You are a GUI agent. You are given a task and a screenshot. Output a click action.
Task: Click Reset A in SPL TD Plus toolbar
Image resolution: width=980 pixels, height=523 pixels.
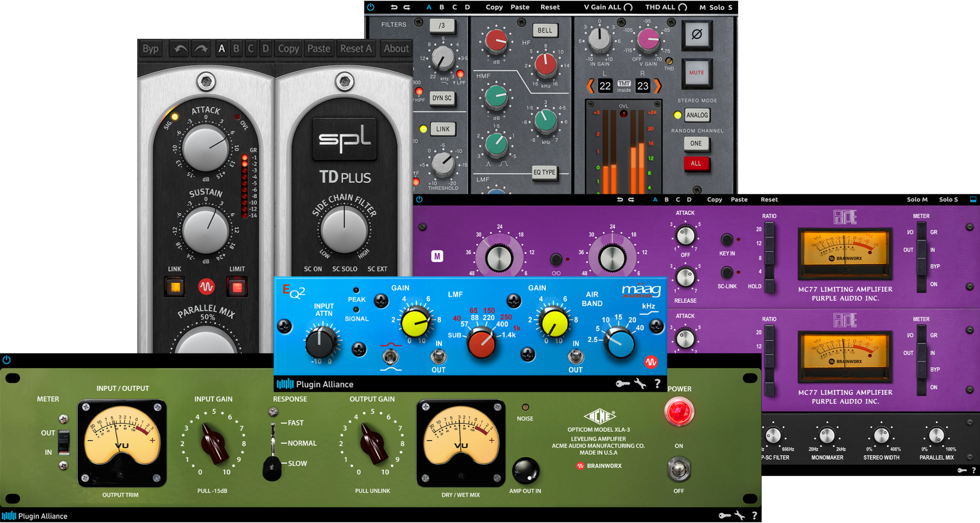(x=356, y=49)
